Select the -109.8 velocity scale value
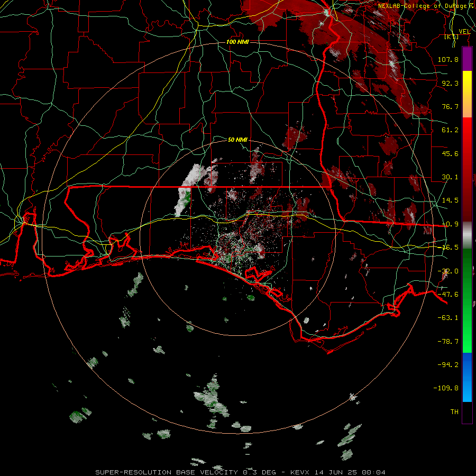The width and height of the screenshot is (476, 476). point(446,388)
